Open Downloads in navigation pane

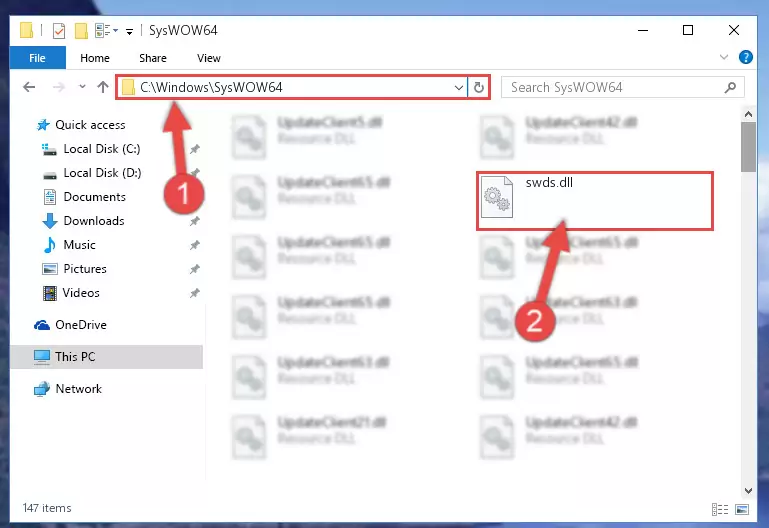[94, 221]
